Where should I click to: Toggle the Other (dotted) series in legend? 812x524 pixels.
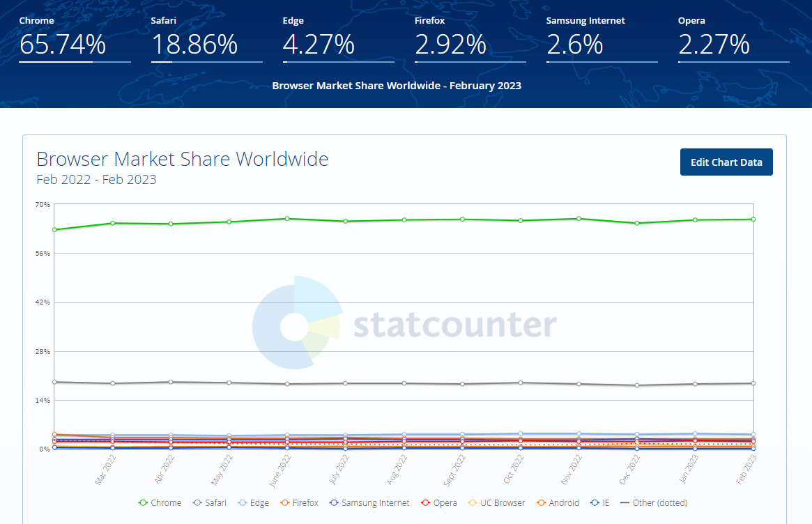pos(626,502)
